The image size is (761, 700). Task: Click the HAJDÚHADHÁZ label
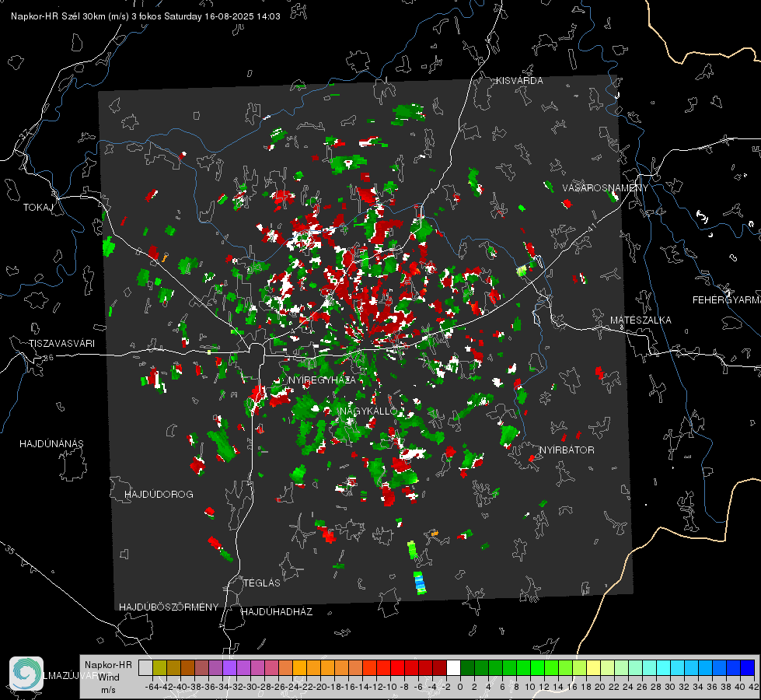[x=277, y=612]
